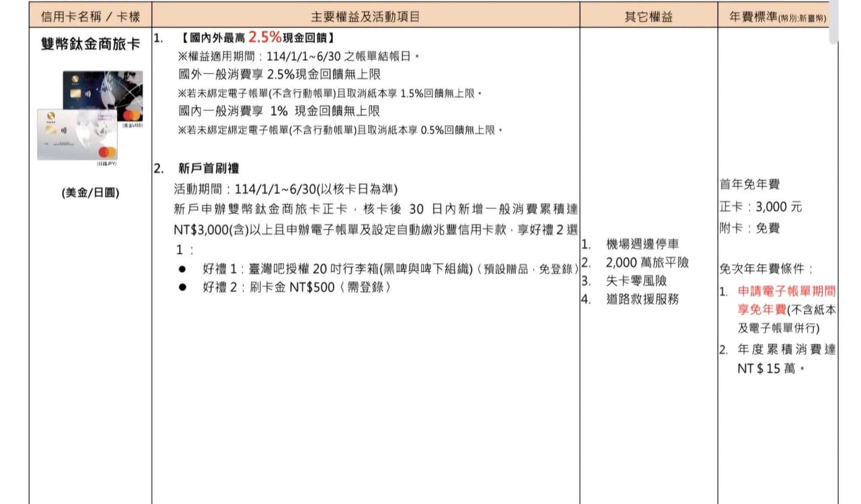Click the 新戶首刷禮 section heading
Image resolution: width=861 pixels, height=504 pixels.
tap(209, 169)
